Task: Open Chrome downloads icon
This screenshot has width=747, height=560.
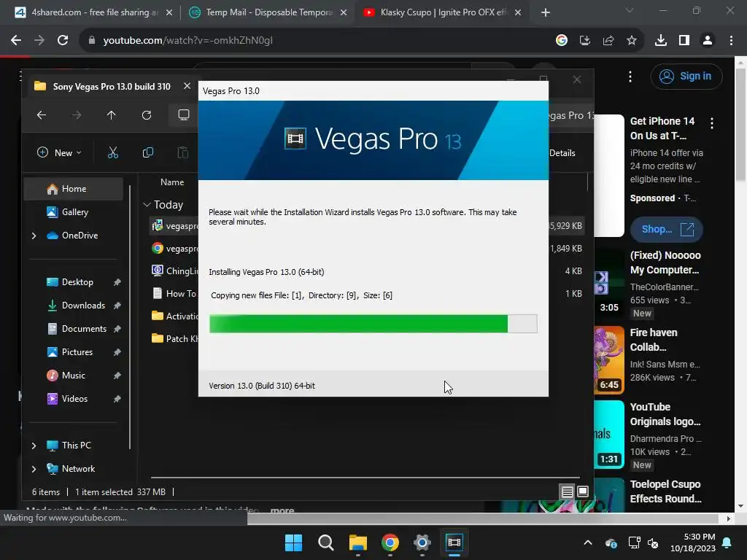Action: 661,41
